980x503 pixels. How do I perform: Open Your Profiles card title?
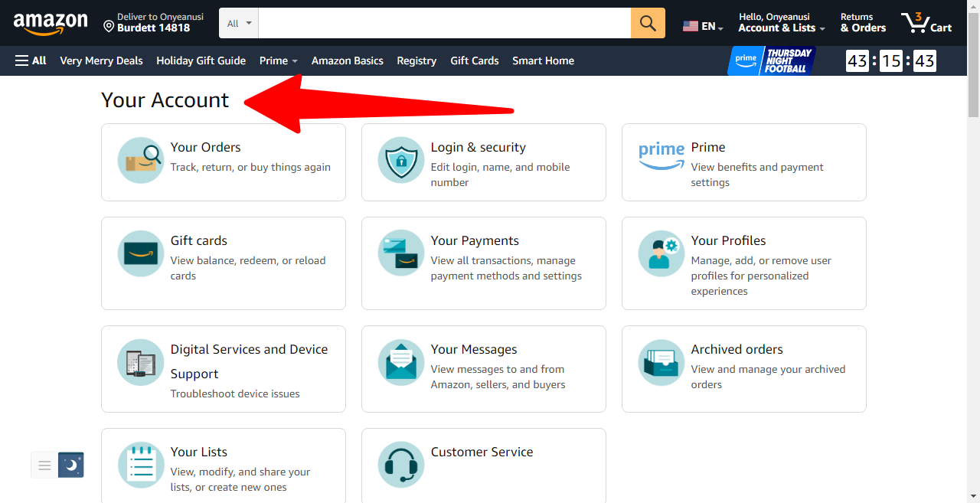[728, 240]
